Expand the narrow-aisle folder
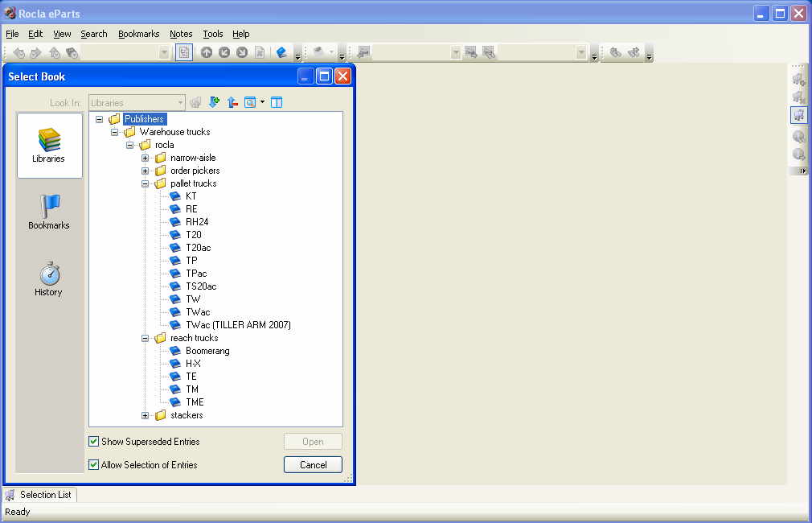Image resolution: width=812 pixels, height=523 pixels. click(145, 158)
